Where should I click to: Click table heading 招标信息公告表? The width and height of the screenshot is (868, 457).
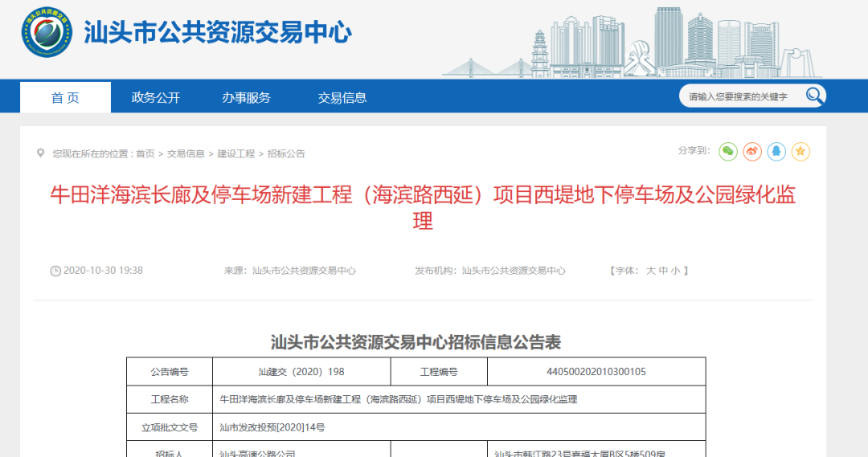click(x=416, y=342)
